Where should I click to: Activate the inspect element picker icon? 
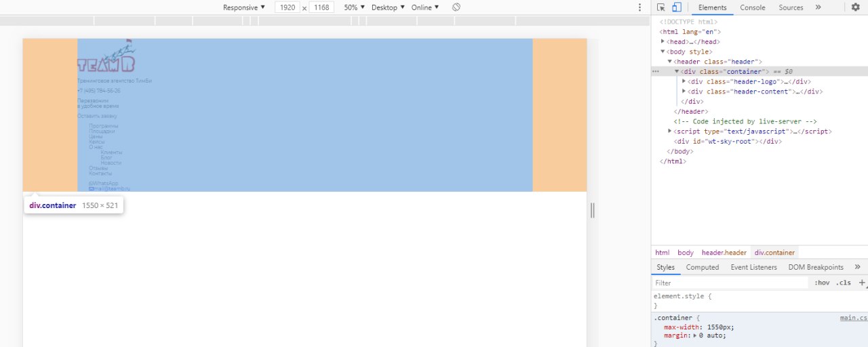[661, 7]
